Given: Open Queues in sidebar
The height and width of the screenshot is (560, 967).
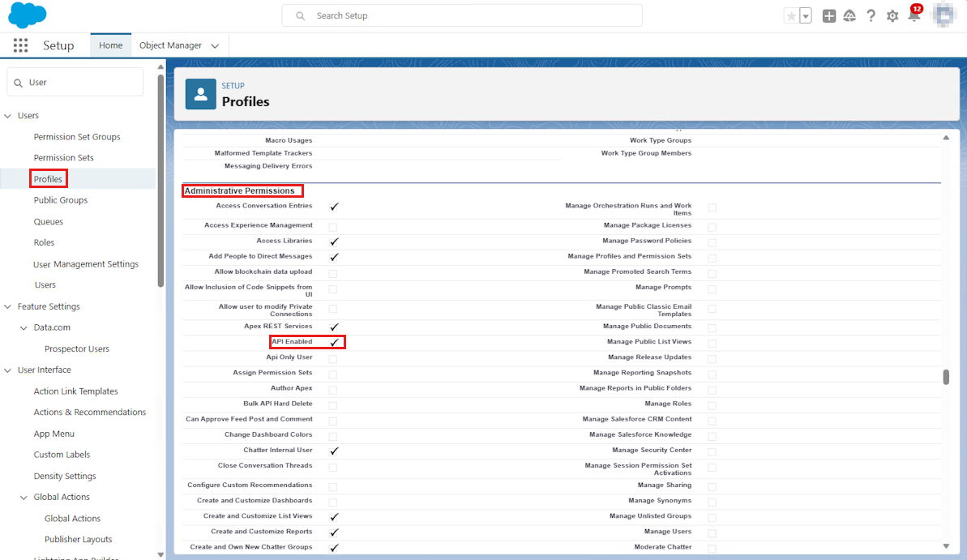Looking at the screenshot, I should 48,221.
